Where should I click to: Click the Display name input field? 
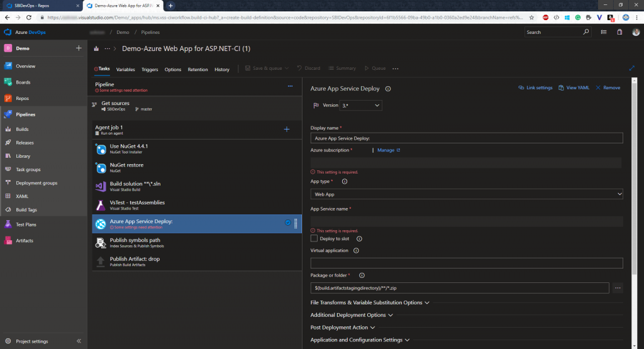(467, 138)
